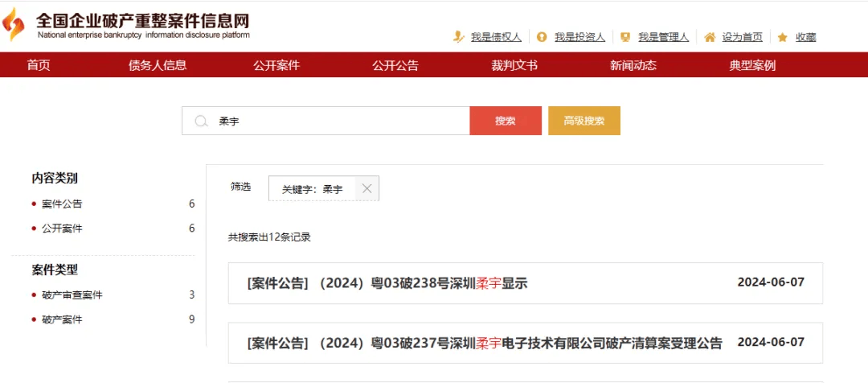Select 裁判文书 in the navigation bar
Image resolution: width=868 pixels, height=383 pixels.
514,65
